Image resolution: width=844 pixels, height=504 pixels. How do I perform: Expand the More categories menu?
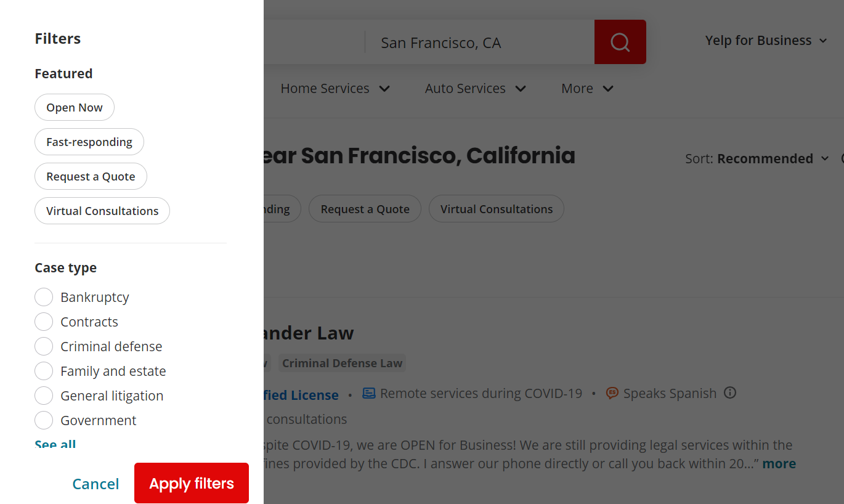coord(587,89)
